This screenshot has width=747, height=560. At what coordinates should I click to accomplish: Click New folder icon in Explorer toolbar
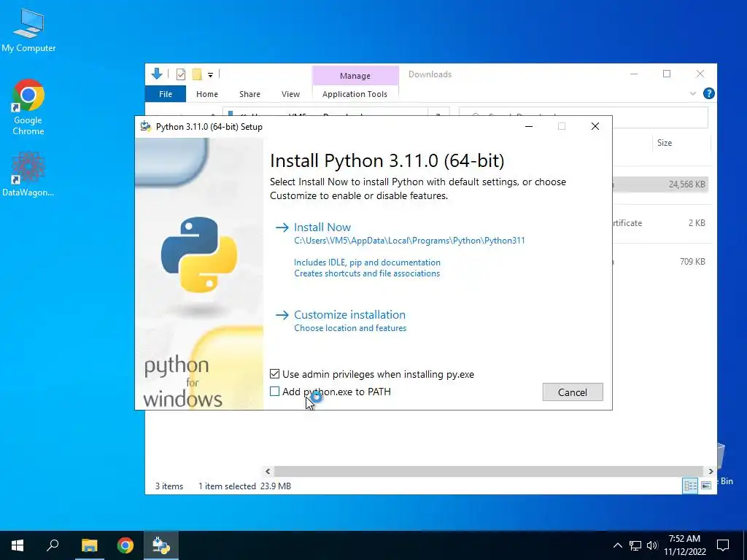(197, 74)
